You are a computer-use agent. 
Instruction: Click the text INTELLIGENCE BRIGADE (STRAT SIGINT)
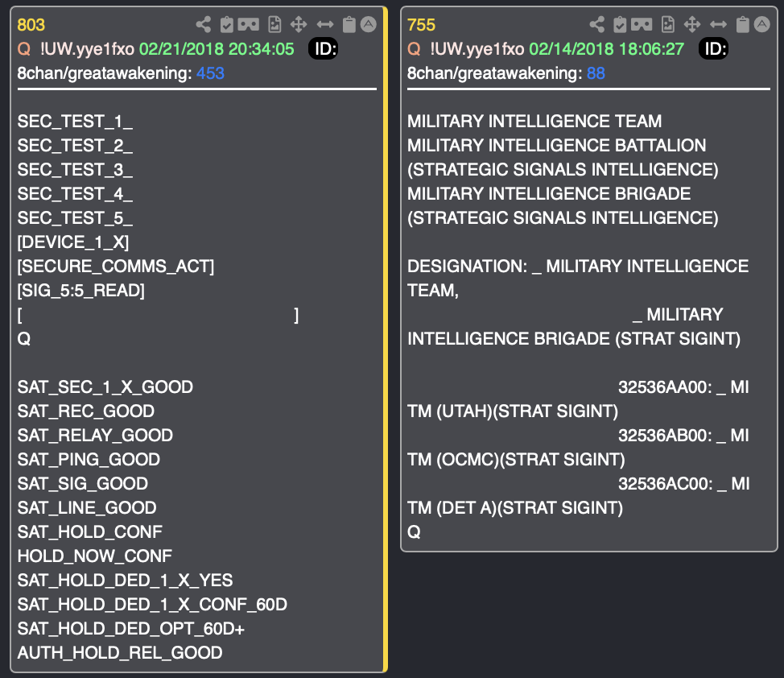(x=574, y=339)
